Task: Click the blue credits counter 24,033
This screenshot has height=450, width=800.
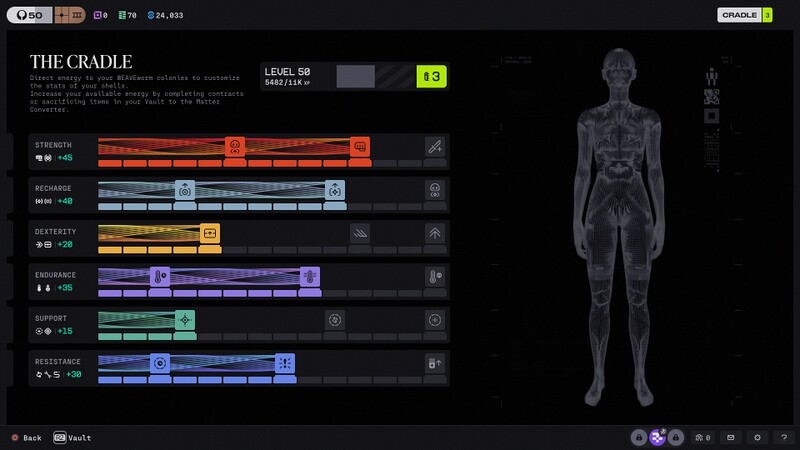Action: 165,15
